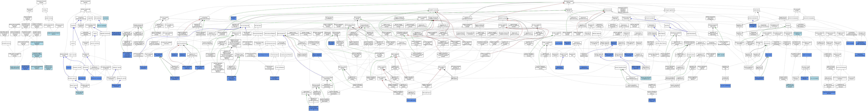The image size is (868, 111).
Task: Select the 'binding' node under molecular_function
Action: (x=45, y=10)
